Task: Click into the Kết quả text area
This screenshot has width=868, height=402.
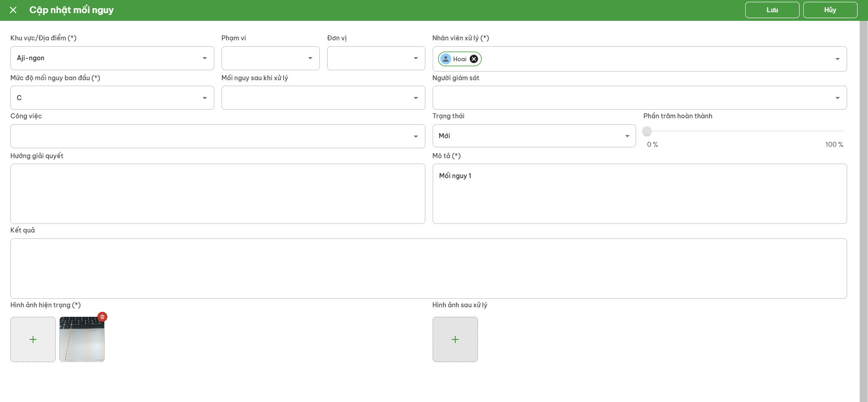Action: (429, 268)
